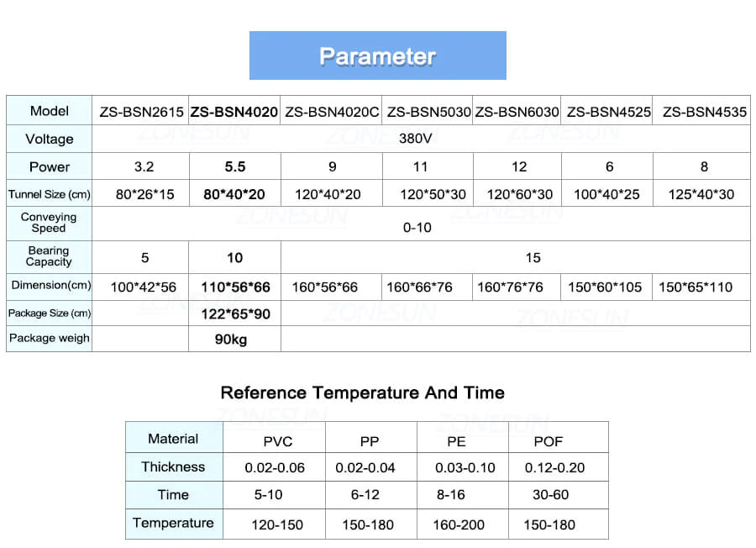Click the ZS-BSN4535 model header
Screen dimensions: 756x548
click(x=704, y=111)
